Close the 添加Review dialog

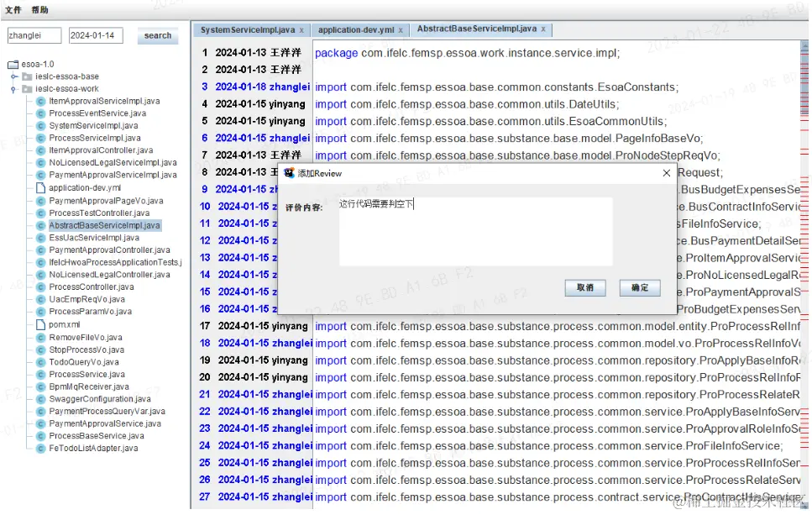coord(667,174)
